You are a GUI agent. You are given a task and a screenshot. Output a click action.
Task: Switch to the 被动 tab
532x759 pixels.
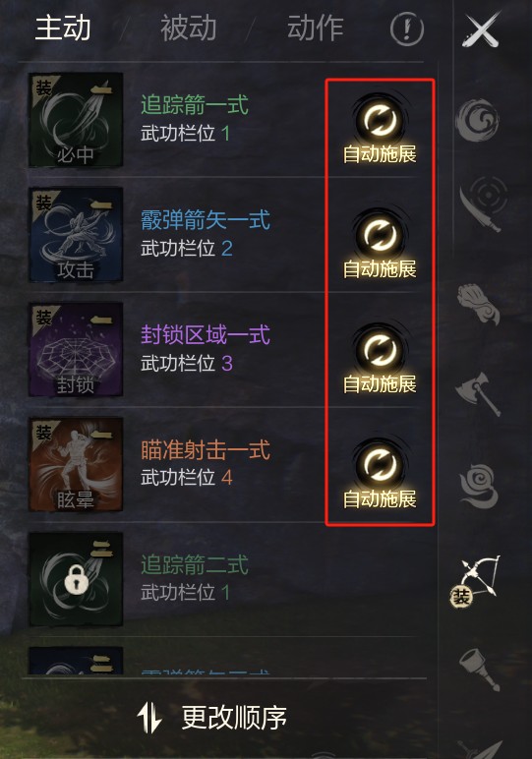coord(188,28)
